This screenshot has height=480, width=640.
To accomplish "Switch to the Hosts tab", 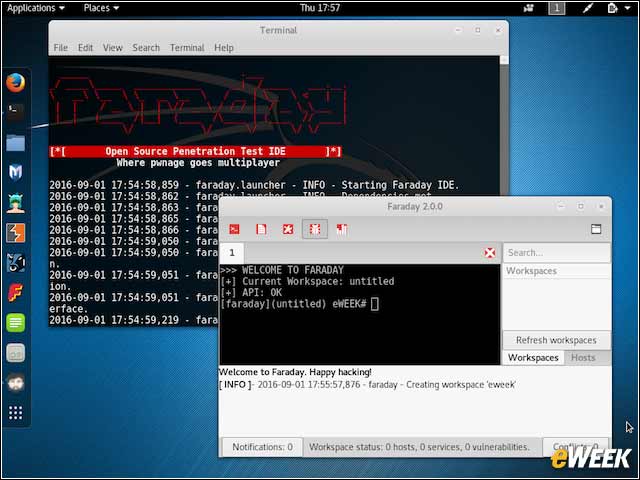I will (583, 358).
